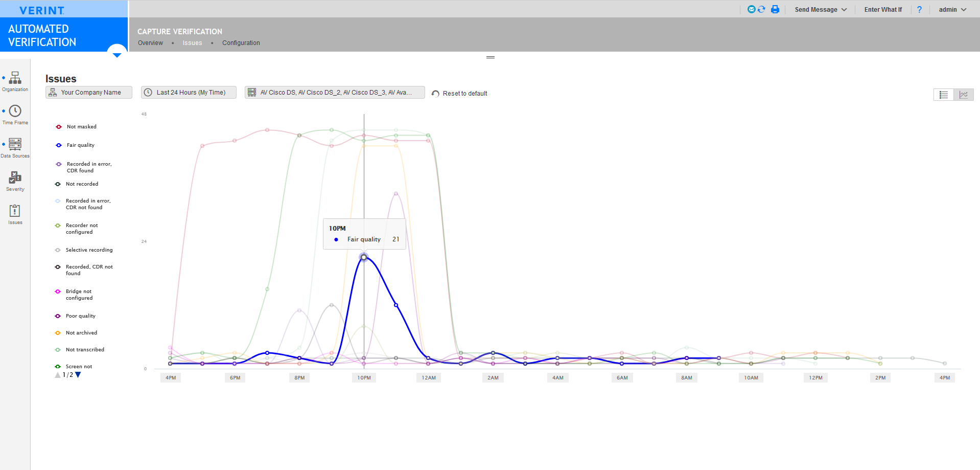This screenshot has width=980, height=470.
Task: Open help with the question mark icon
Action: tap(919, 10)
